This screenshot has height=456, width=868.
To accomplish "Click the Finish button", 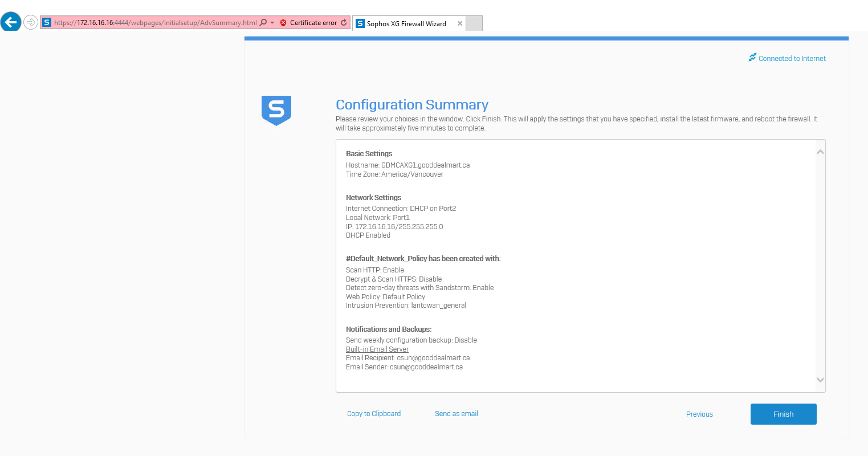I will (784, 414).
